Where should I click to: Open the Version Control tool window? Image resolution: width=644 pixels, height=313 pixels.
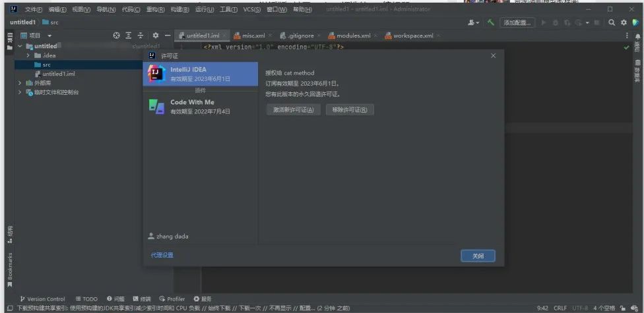coord(42,299)
